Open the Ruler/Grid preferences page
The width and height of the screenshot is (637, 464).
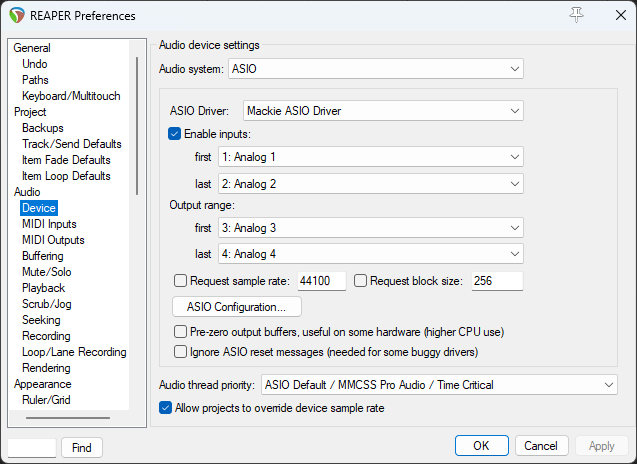[46, 400]
